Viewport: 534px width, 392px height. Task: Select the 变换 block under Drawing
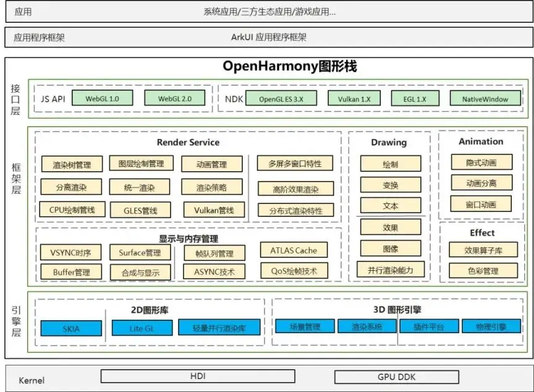[391, 185]
